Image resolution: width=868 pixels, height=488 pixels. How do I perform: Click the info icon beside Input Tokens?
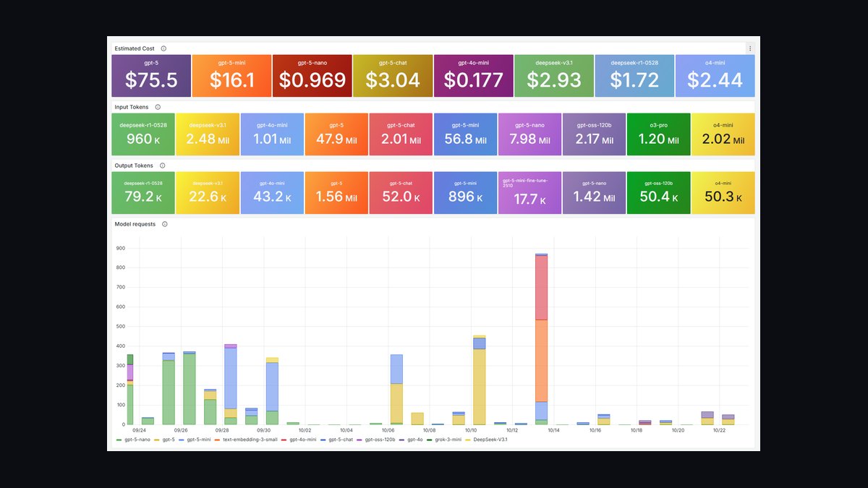(x=158, y=107)
